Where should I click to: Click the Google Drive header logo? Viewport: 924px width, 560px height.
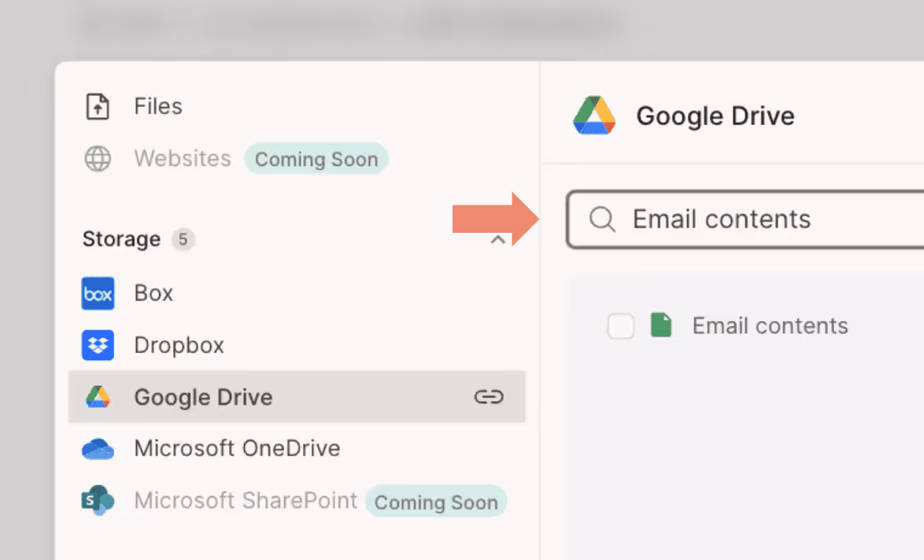tap(594, 116)
